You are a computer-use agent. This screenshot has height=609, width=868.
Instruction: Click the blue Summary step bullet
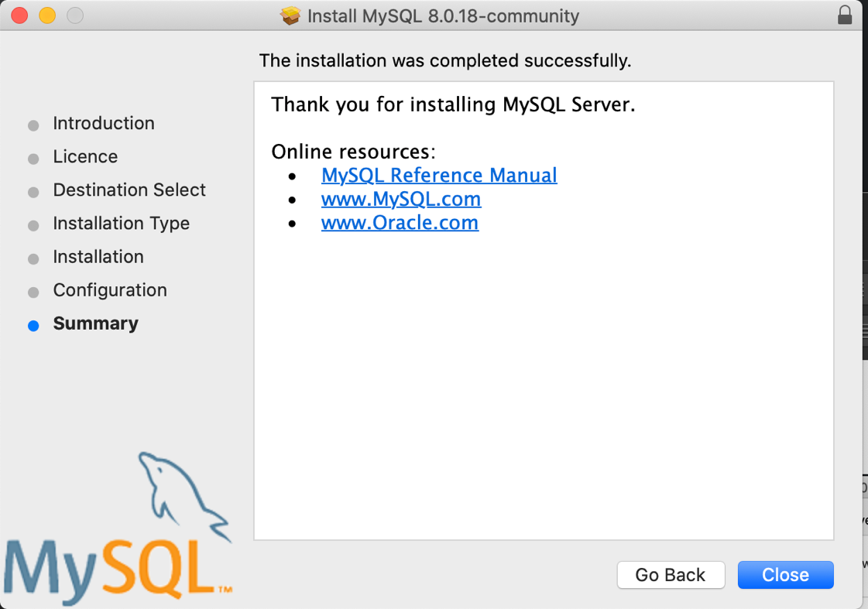[x=33, y=326]
